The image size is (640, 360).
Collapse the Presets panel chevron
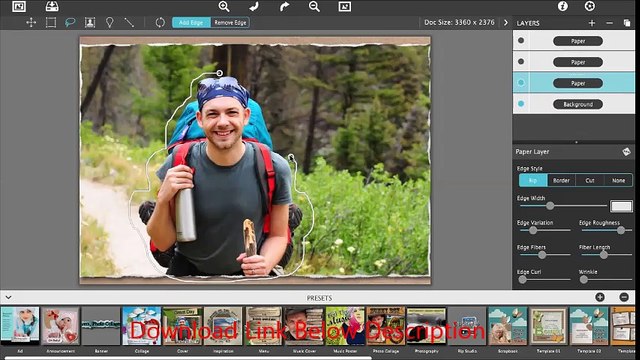(8, 298)
